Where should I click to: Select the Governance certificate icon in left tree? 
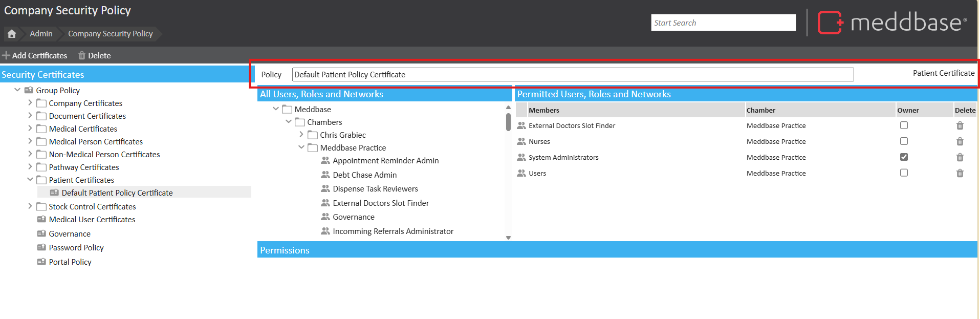[41, 233]
